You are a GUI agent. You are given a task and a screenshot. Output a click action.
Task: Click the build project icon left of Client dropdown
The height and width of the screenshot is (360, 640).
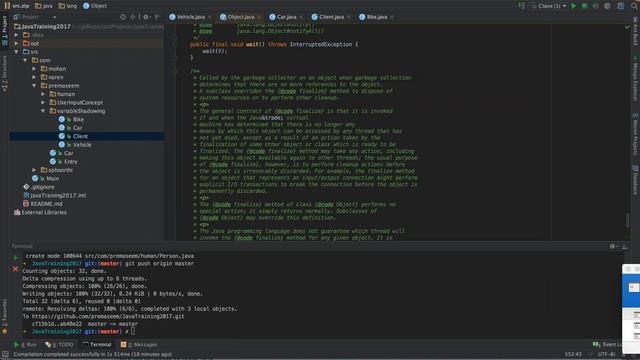[x=522, y=6]
